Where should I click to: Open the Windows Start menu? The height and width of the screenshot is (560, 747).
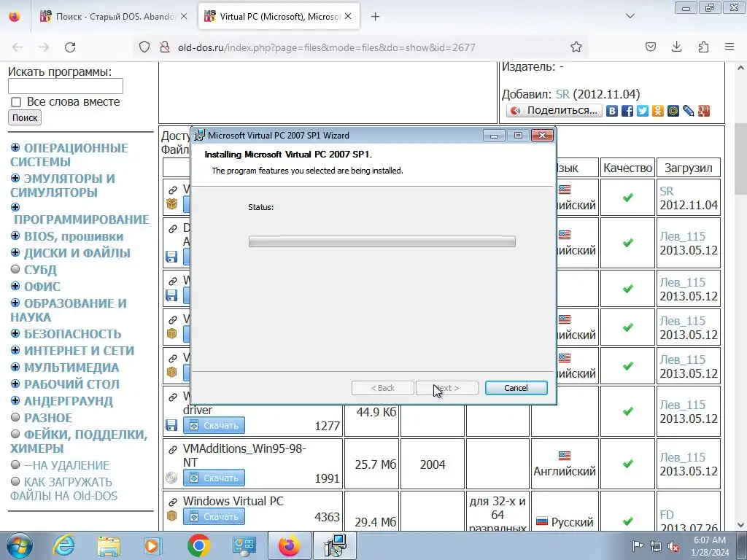[x=19, y=546]
